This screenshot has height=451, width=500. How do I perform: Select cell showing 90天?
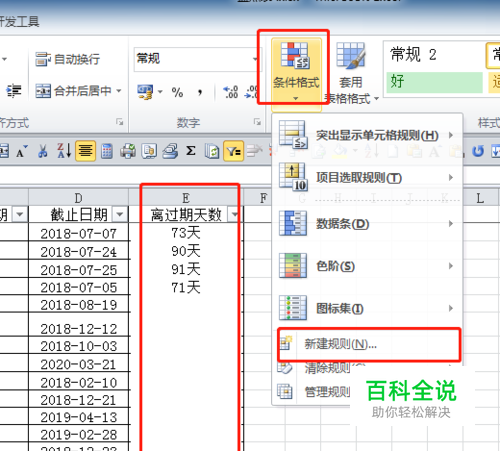186,251
